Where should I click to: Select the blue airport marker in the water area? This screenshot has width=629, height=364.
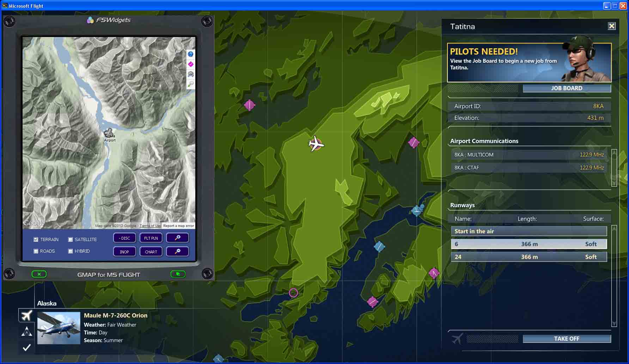379,247
